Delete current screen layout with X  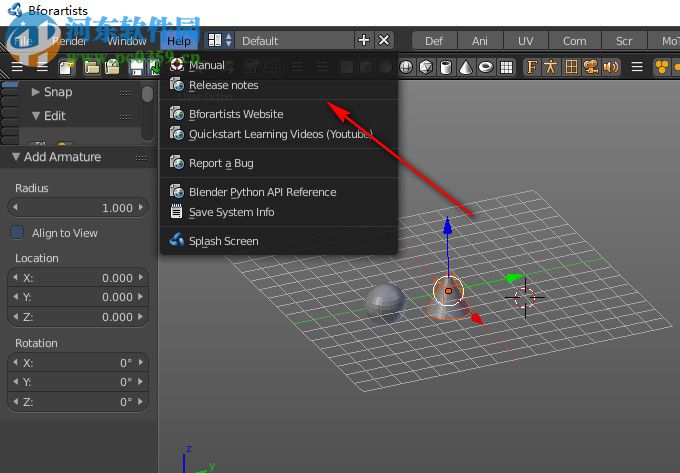[384, 40]
